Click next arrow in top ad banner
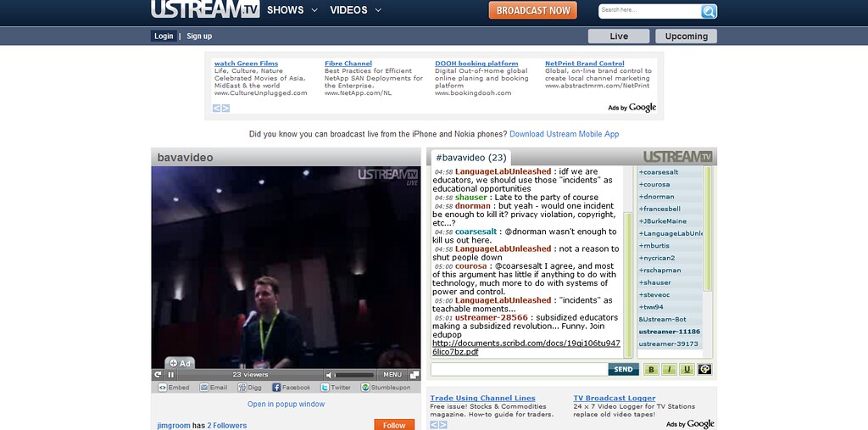This screenshot has width=868, height=430. point(225,108)
